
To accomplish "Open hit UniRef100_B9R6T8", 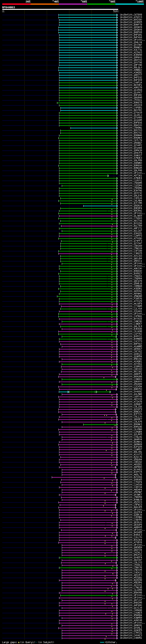I will coord(131,103).
